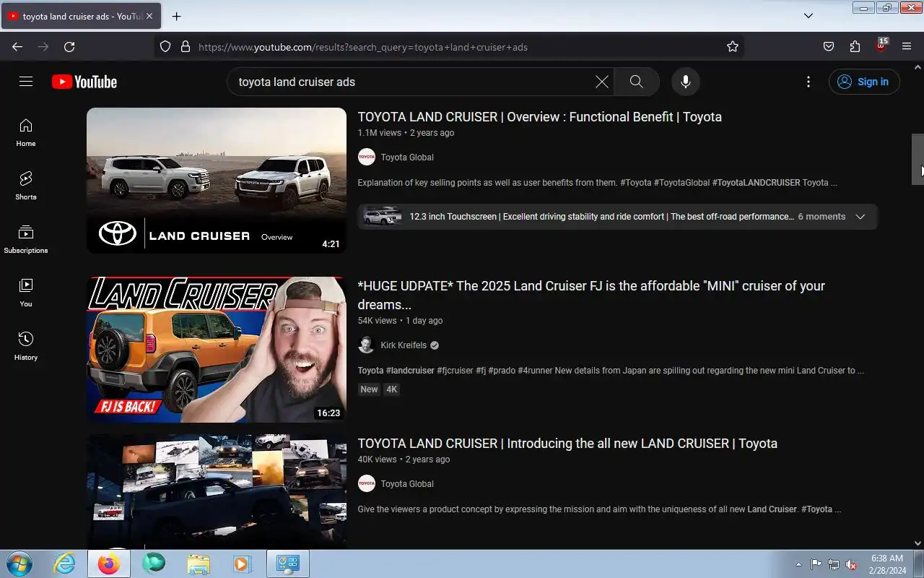This screenshot has width=924, height=578.
Task: Open Kirk Kreifels channel name
Action: (404, 345)
